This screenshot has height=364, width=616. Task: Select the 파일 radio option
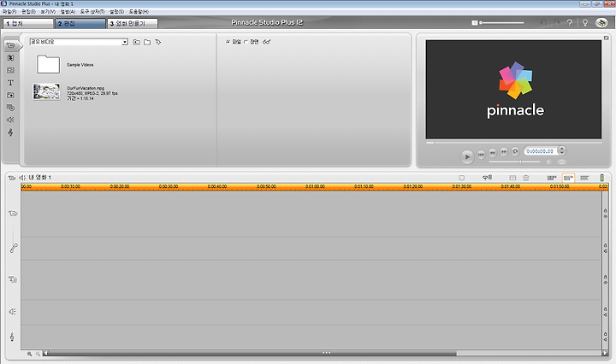228,42
